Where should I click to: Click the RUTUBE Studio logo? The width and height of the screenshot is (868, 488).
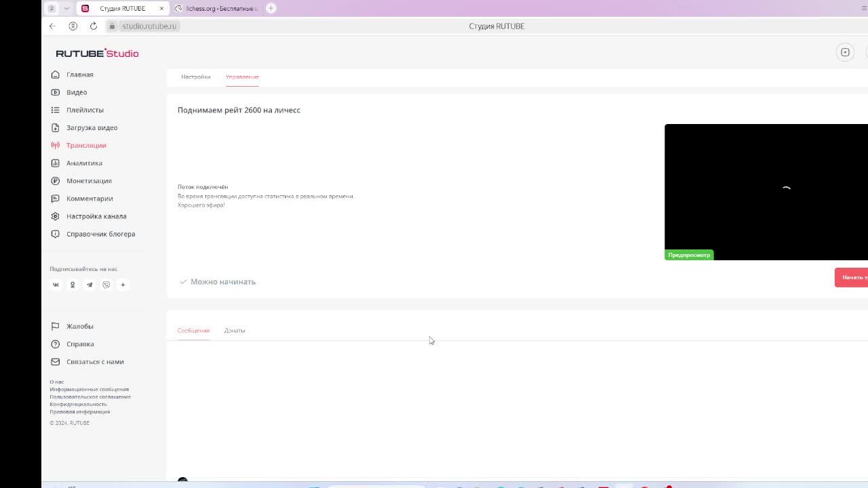(97, 54)
